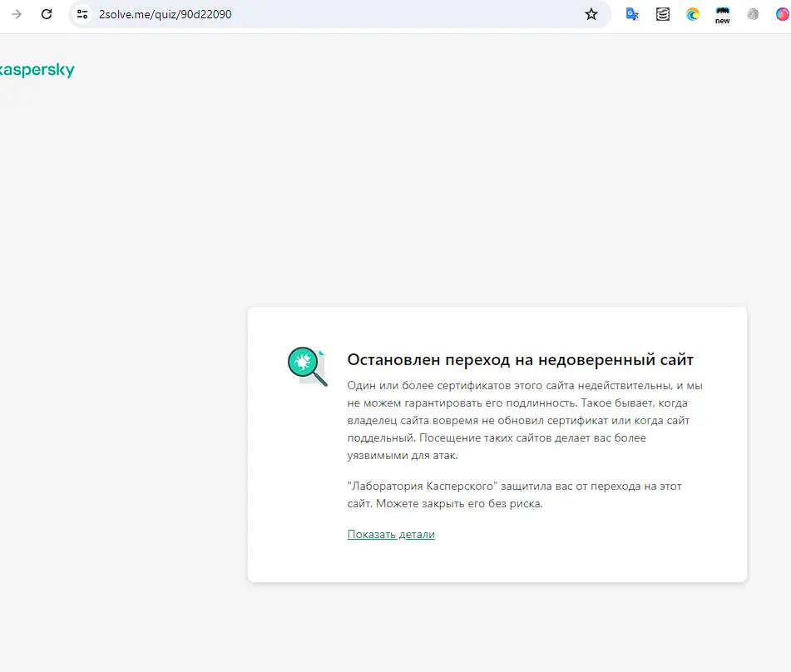Open the Google Translate extension icon

tap(632, 14)
